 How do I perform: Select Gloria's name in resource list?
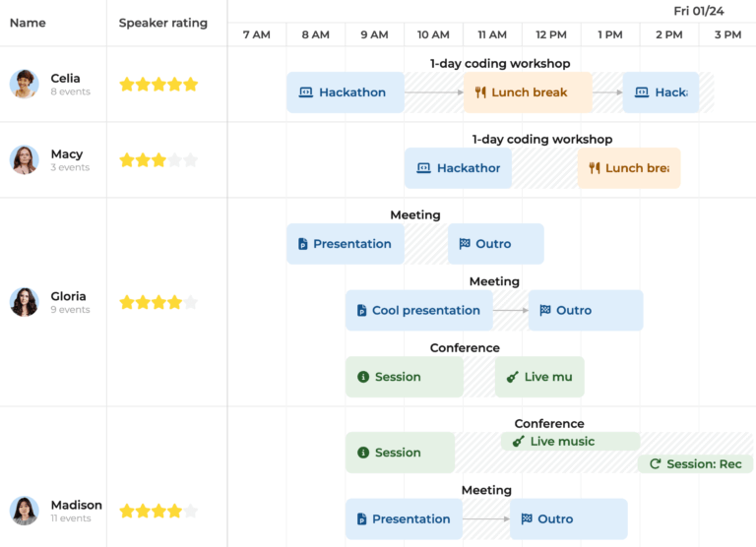[68, 296]
